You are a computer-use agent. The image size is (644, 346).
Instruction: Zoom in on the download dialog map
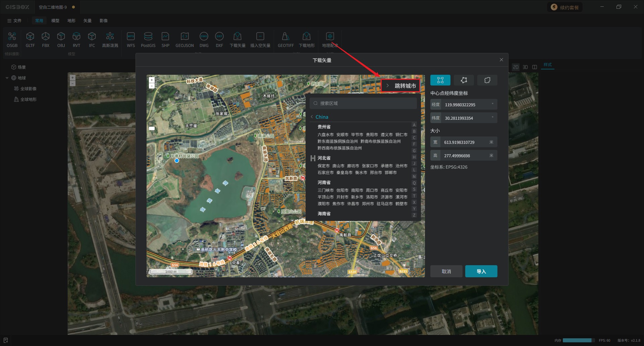point(152,80)
